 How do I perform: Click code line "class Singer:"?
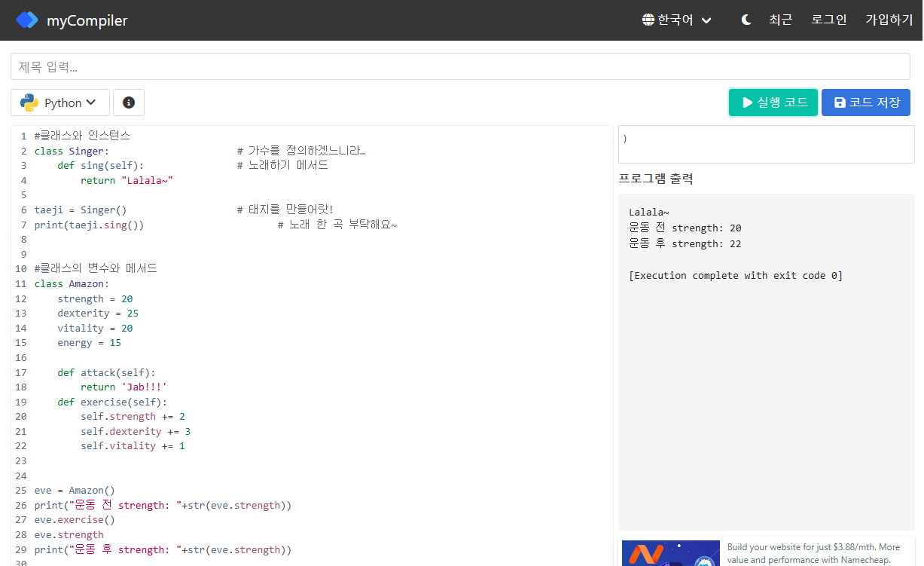(x=72, y=151)
